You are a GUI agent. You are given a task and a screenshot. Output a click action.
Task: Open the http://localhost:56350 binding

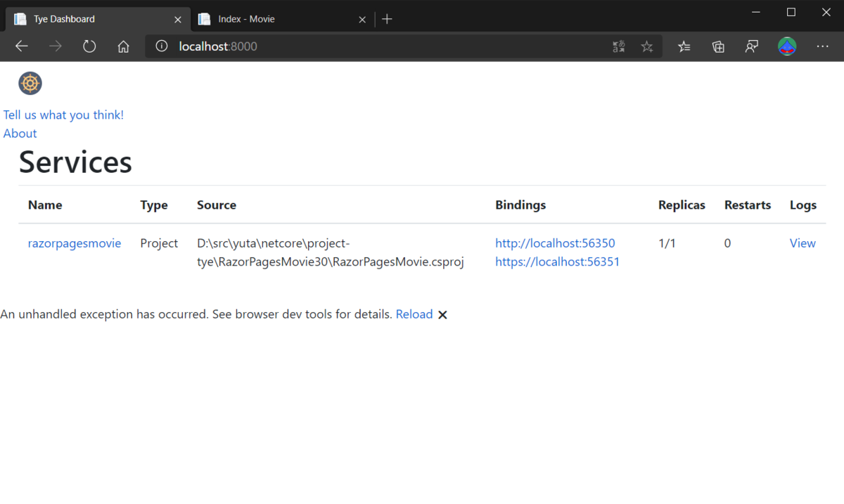pos(555,243)
